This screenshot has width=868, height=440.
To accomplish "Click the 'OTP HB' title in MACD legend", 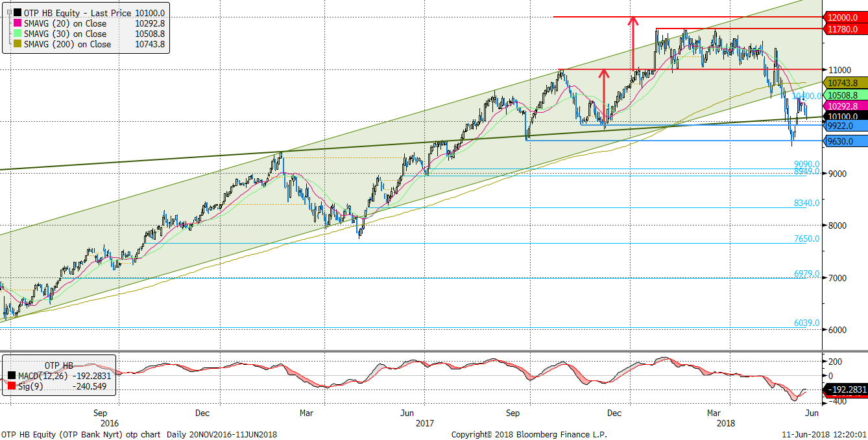I will [58, 365].
